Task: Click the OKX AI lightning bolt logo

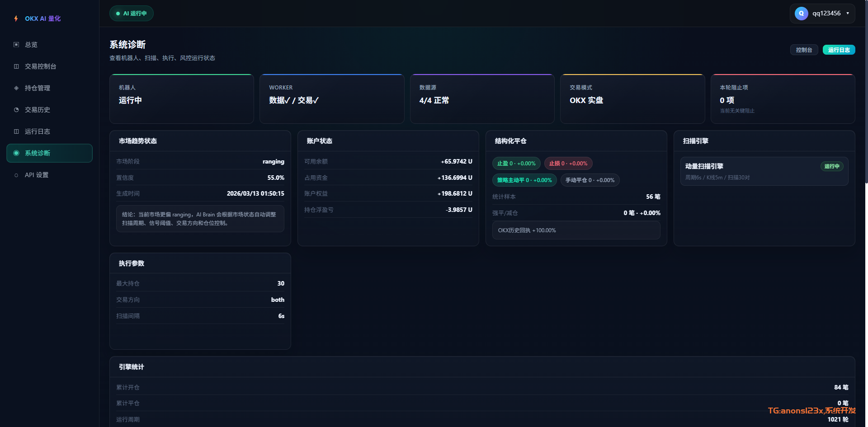Action: (x=16, y=19)
